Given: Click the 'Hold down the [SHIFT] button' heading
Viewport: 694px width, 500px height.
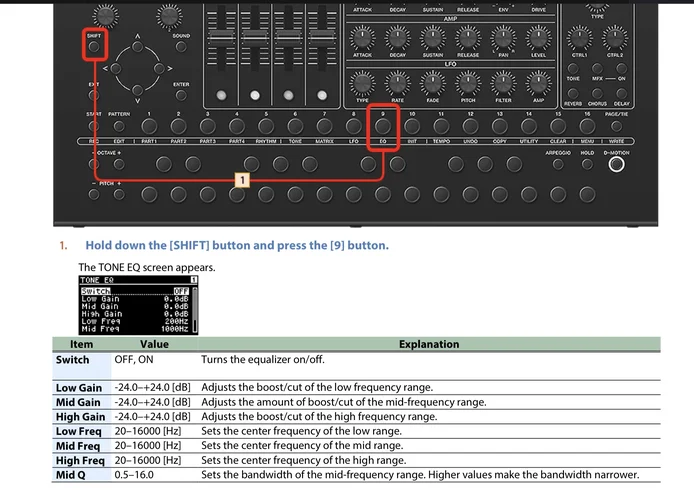Looking at the screenshot, I should [236, 245].
